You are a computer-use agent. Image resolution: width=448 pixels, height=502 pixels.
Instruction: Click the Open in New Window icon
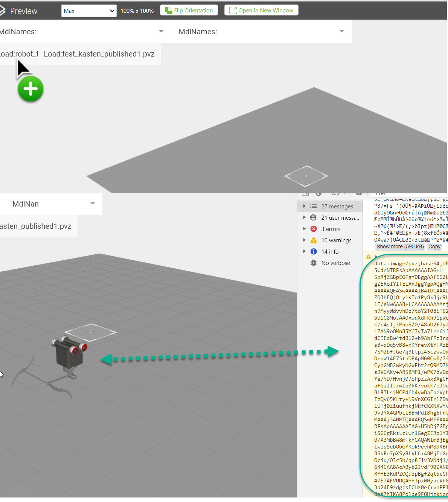click(232, 10)
